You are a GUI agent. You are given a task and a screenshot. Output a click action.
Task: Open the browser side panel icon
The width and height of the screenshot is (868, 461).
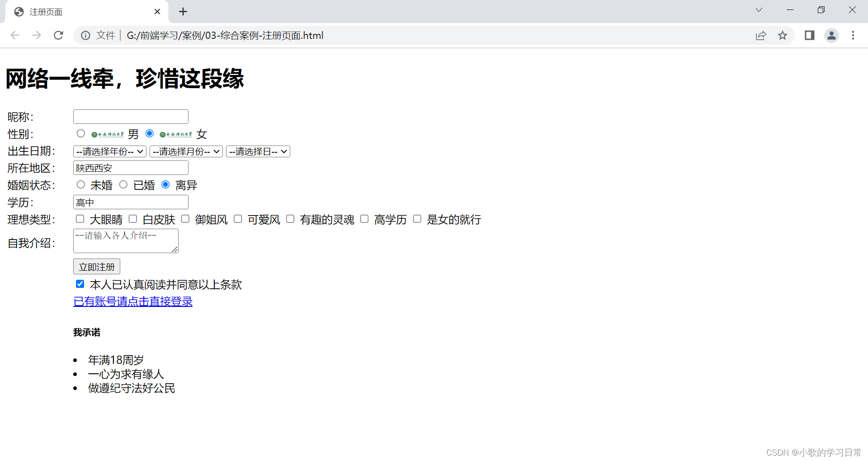(809, 35)
